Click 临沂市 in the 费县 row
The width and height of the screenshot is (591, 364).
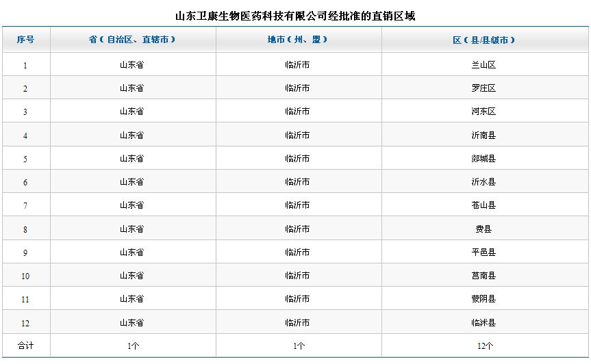click(x=297, y=229)
